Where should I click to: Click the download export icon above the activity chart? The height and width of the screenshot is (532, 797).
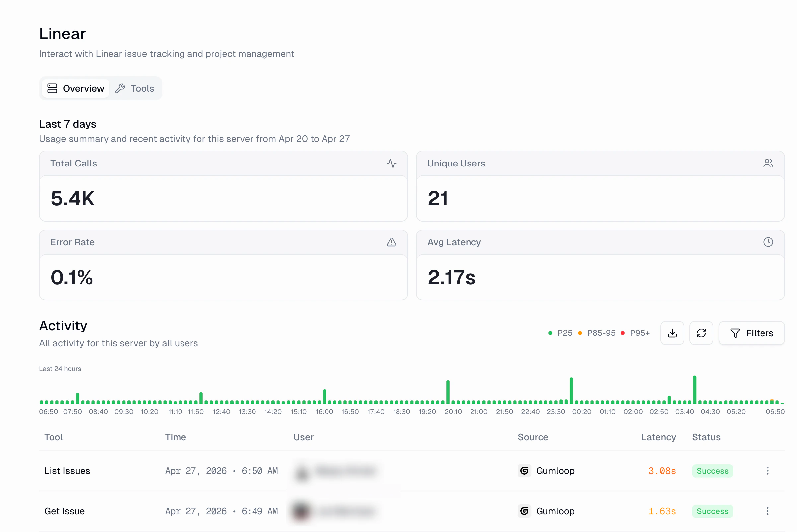click(x=672, y=333)
